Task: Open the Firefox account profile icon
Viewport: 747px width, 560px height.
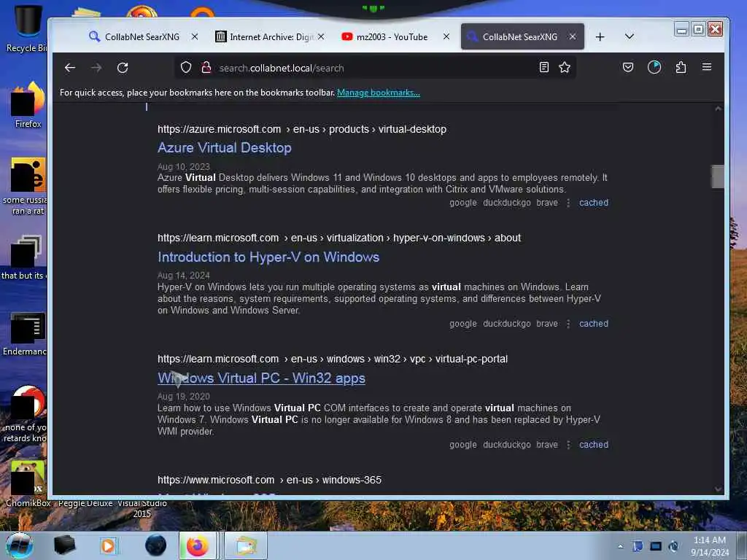Action: [654, 67]
